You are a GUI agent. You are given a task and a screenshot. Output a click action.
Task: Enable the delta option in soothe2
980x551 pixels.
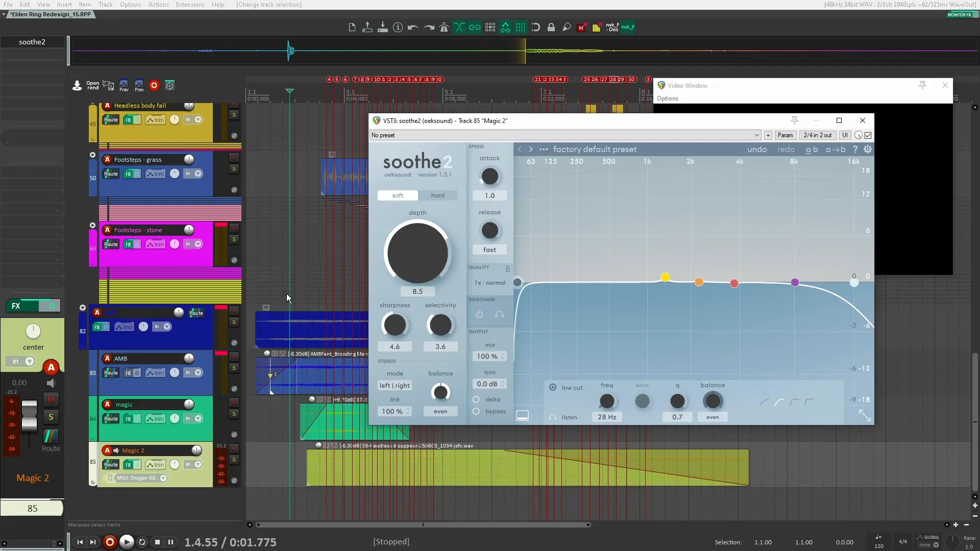pos(476,399)
